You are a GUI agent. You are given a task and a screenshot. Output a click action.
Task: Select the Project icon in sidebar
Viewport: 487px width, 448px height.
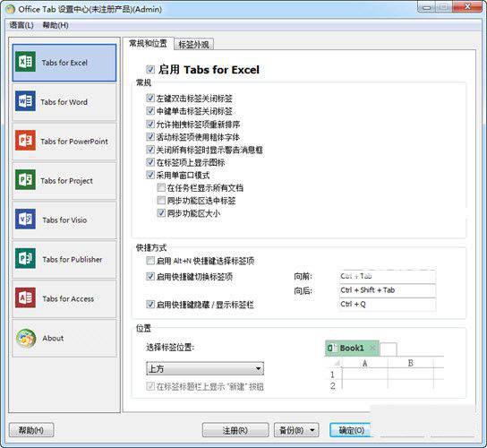pyautogui.click(x=25, y=180)
